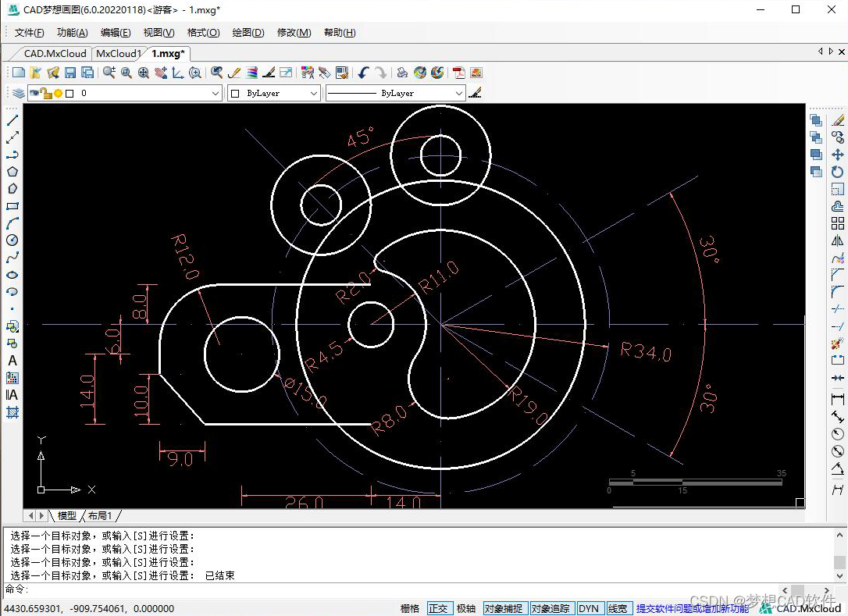
Task: Toggle 极轴 polar tracking
Action: click(466, 608)
